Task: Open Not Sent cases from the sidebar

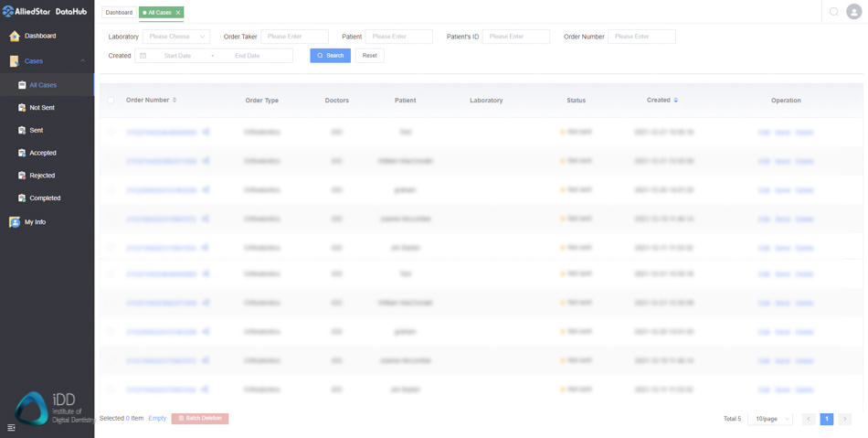Action: click(x=41, y=108)
